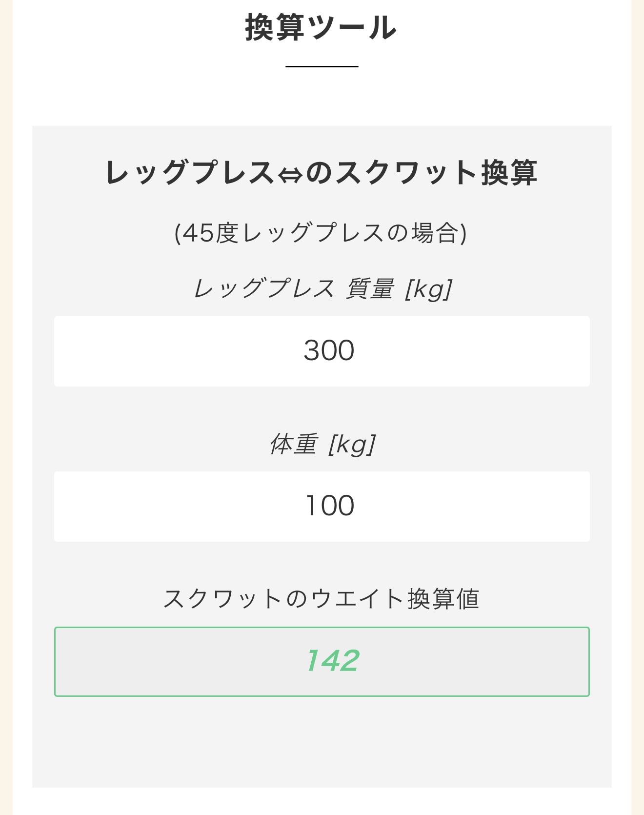
Task: Click the [kg] unit beside 質量
Action: [428, 289]
